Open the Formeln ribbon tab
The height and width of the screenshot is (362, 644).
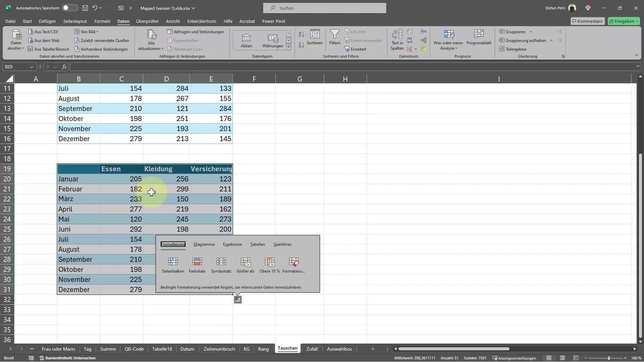[x=102, y=21]
